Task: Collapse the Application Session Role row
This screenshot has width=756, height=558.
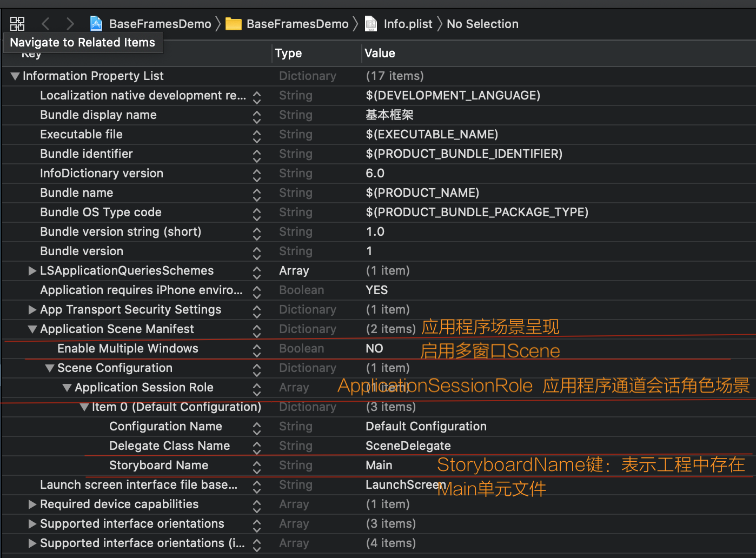Action: tap(67, 388)
